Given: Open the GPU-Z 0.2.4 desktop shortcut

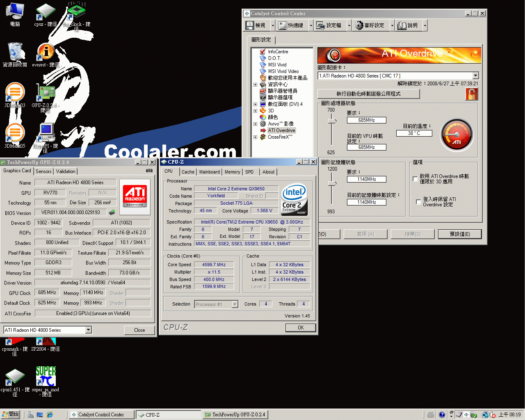Looking at the screenshot, I should [x=46, y=98].
